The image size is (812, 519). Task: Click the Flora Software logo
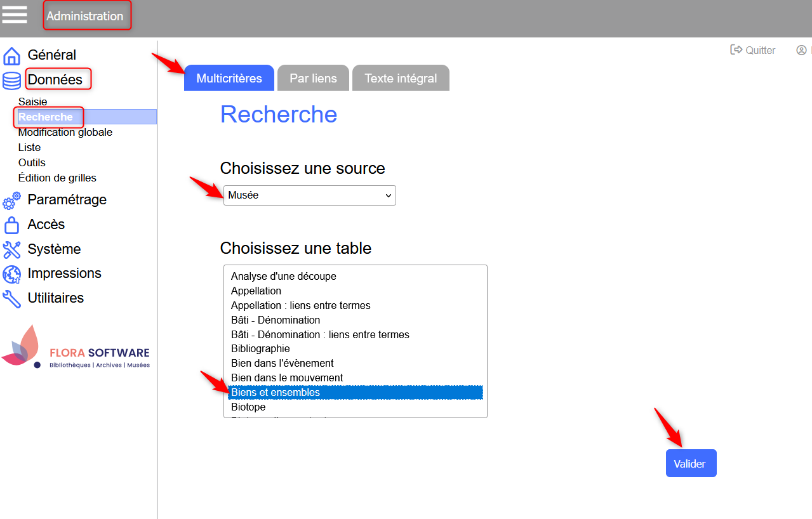[76, 348]
